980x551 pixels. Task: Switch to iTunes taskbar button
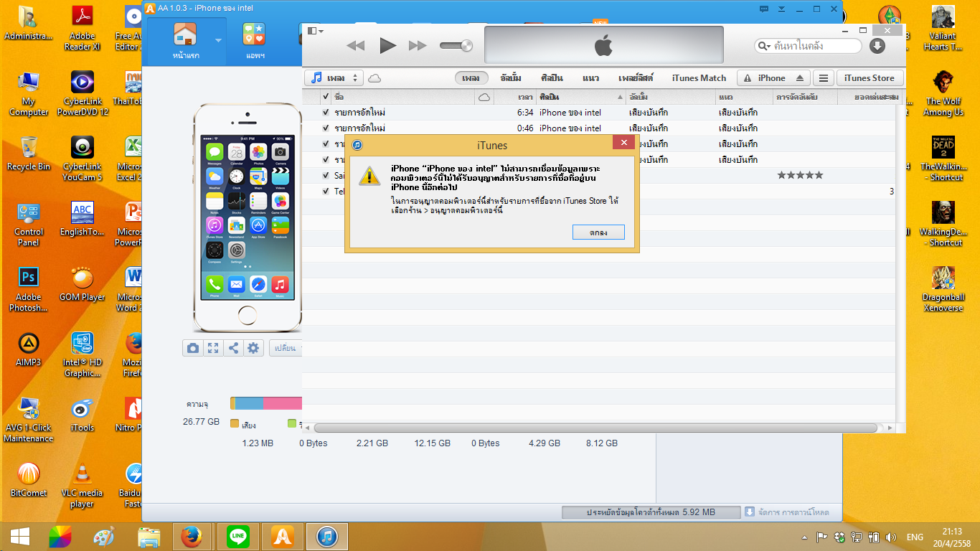[326, 537]
